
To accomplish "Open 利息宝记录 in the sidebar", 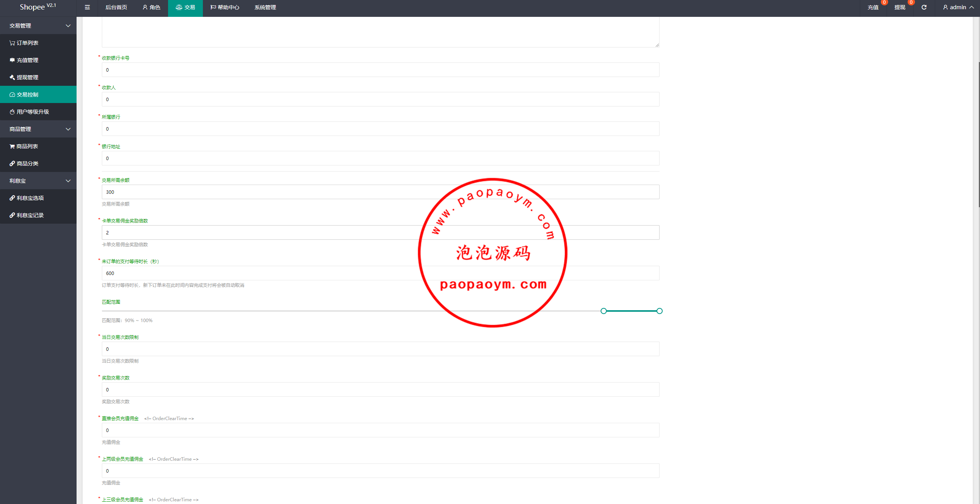I will (26, 215).
